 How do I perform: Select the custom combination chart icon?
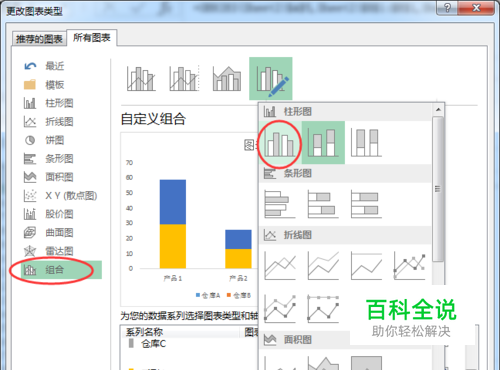pyautogui.click(x=271, y=79)
